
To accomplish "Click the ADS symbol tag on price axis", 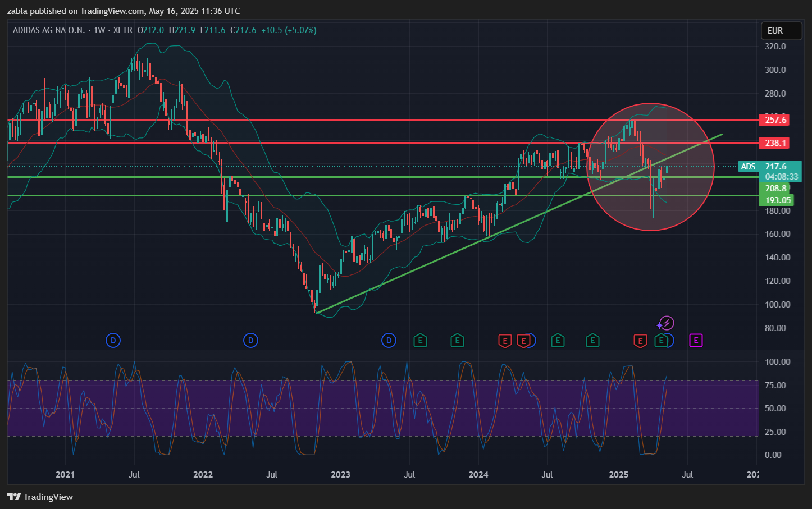I will (749, 167).
